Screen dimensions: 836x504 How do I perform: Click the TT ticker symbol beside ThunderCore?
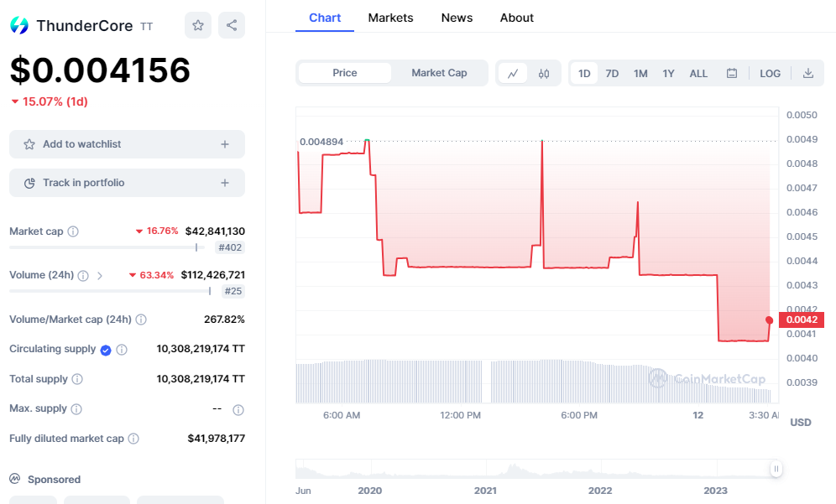click(x=147, y=27)
